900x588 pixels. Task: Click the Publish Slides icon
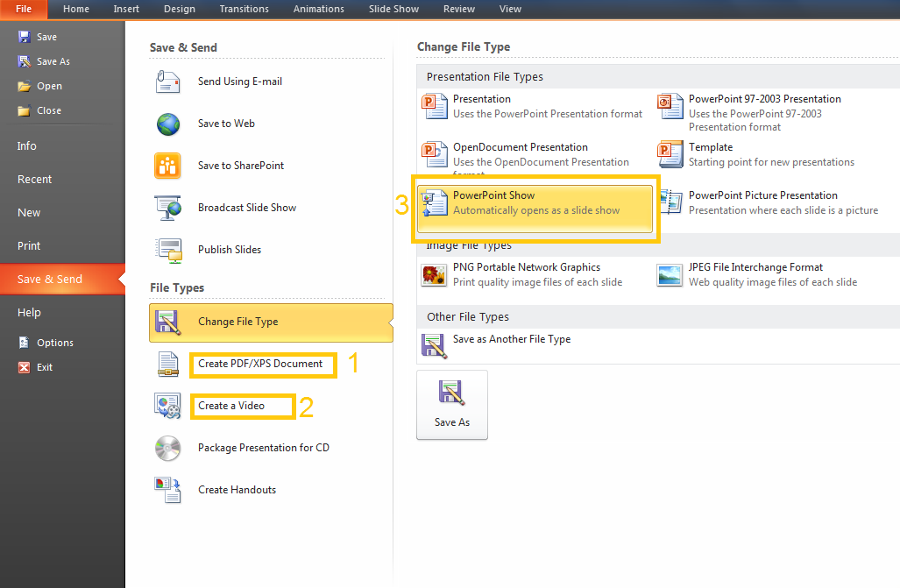point(169,251)
